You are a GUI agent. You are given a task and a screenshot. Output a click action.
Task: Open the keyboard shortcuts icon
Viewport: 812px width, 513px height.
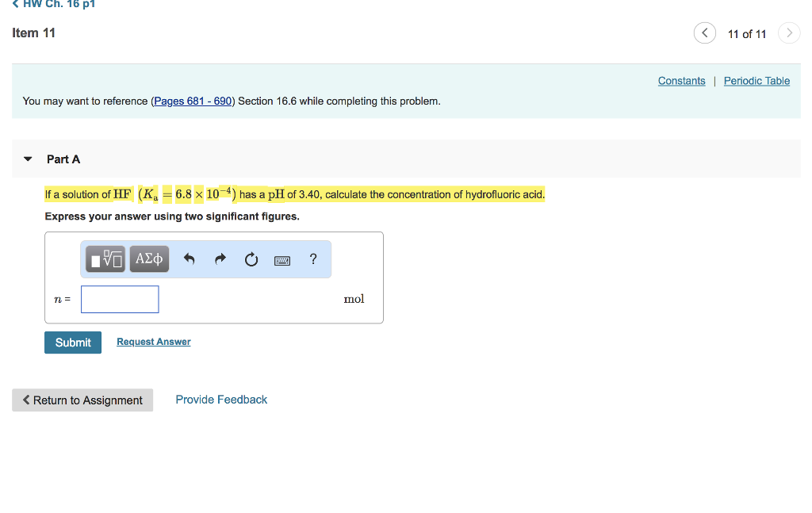(282, 259)
